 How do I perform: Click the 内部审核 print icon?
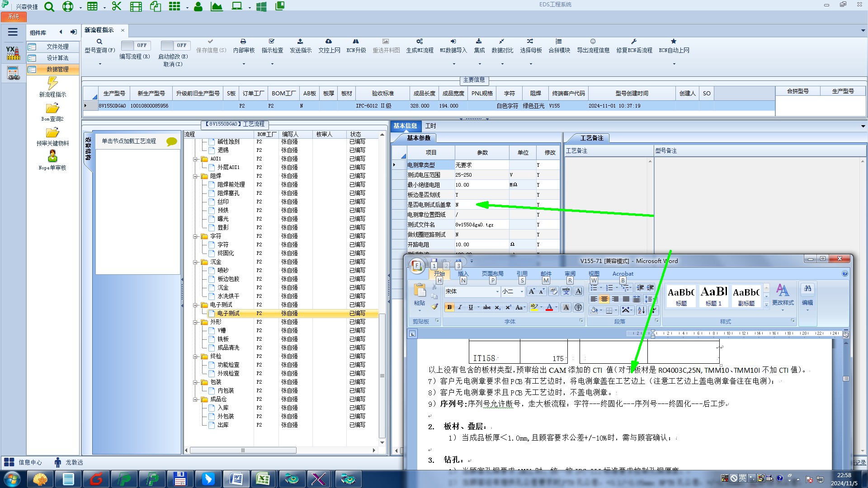(243, 41)
